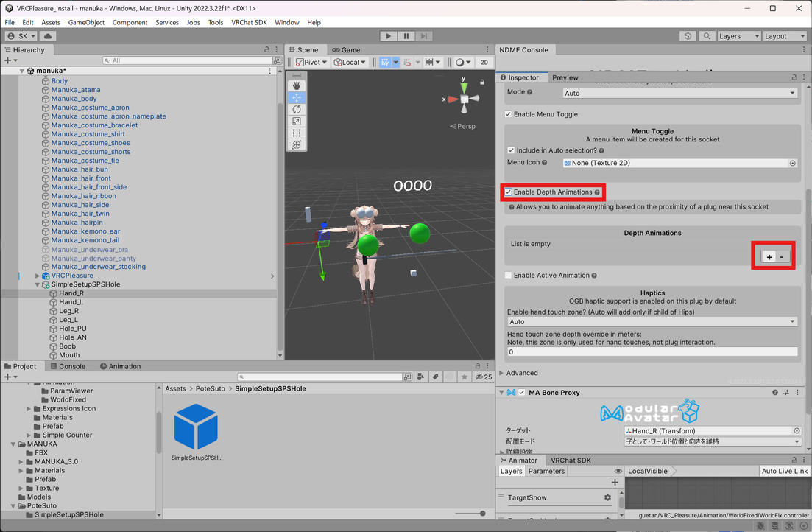
Task: Toggle hidden packages visibility showing 25
Action: click(x=484, y=377)
